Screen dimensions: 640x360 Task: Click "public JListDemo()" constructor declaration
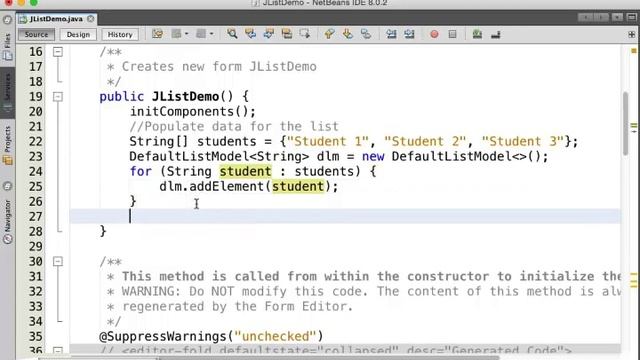[167, 97]
